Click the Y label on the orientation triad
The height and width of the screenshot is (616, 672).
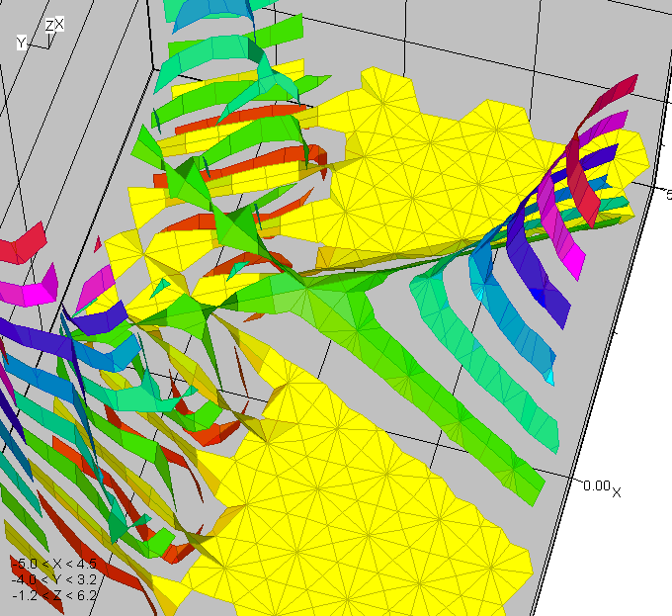[21, 43]
